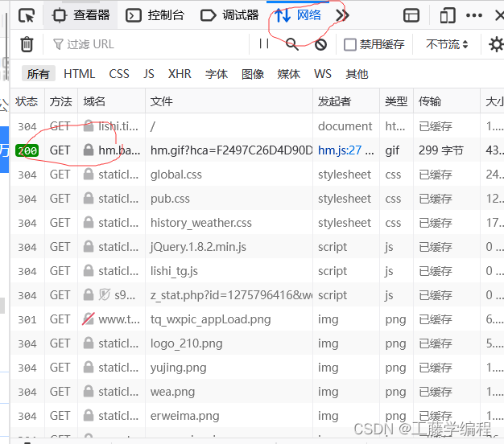Clear network log with trash icon
504x444 pixels.
pyautogui.click(x=27, y=44)
